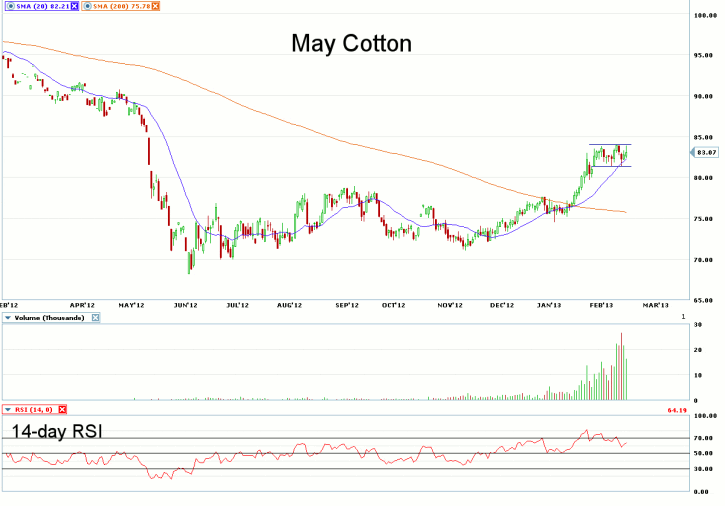Click the May Cotton chart title

coord(351,44)
